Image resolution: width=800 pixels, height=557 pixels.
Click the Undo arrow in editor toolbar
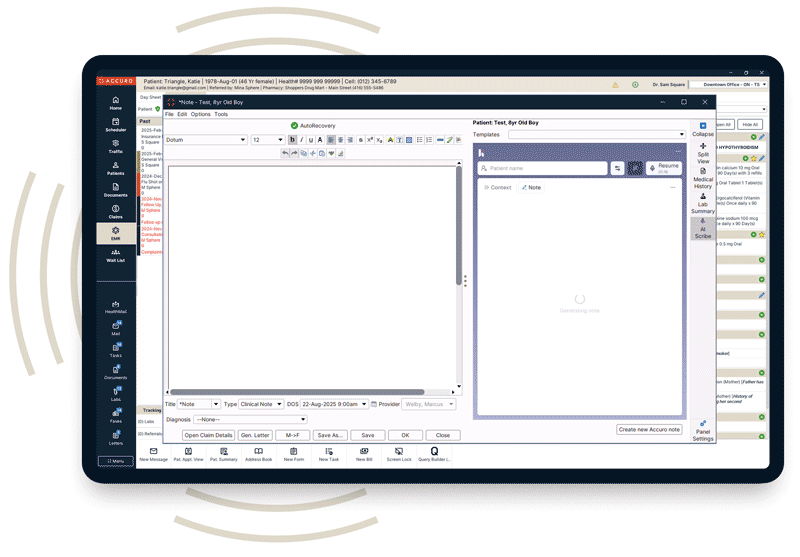pyautogui.click(x=285, y=153)
